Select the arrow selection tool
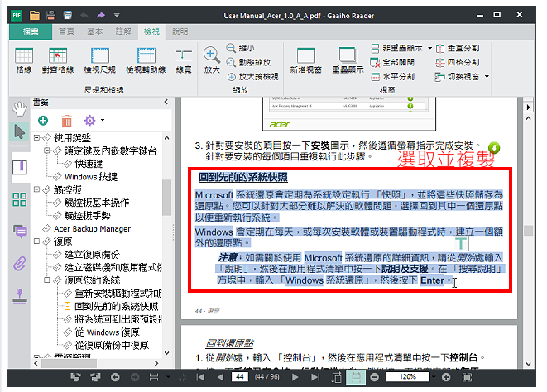Screen dimensions: 547x392 [x=20, y=131]
